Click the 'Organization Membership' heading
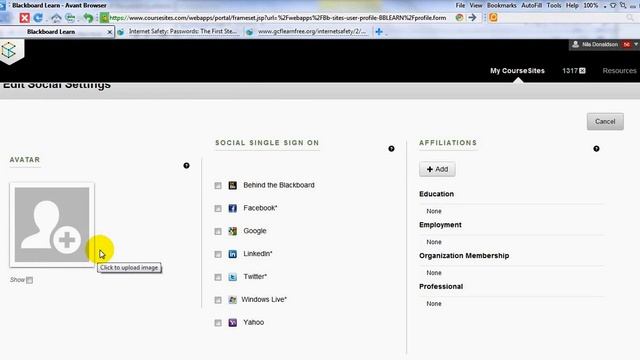 (x=464, y=256)
